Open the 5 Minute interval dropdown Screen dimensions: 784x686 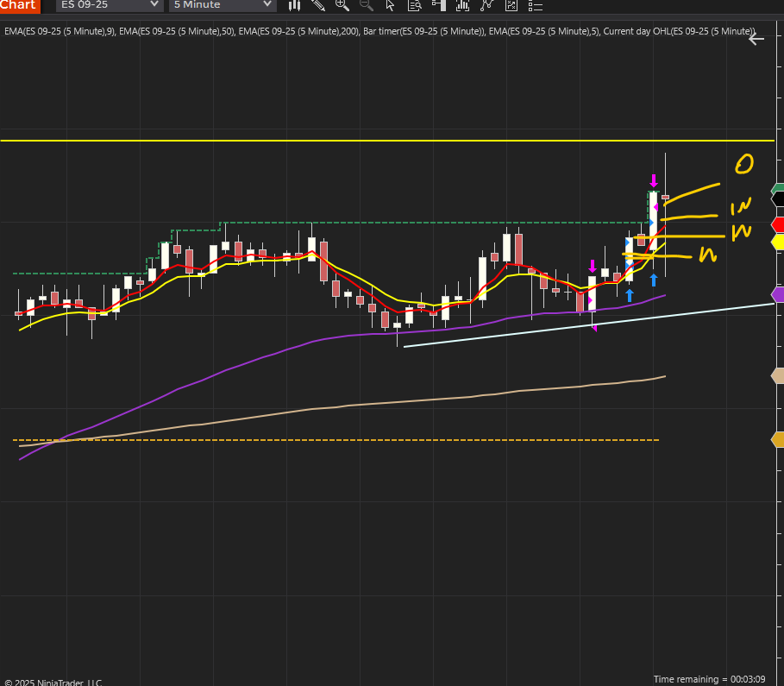tap(223, 4)
